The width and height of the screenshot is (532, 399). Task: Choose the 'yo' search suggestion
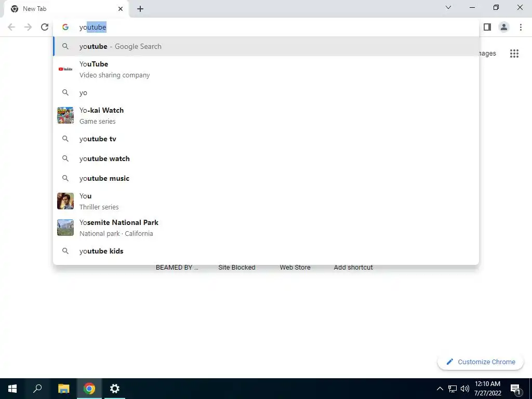click(266, 92)
